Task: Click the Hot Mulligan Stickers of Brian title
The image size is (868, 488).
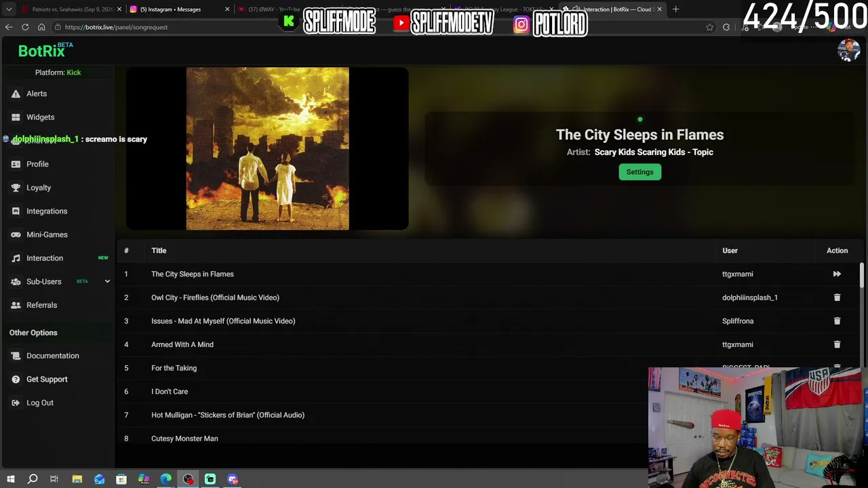Action: (x=228, y=415)
